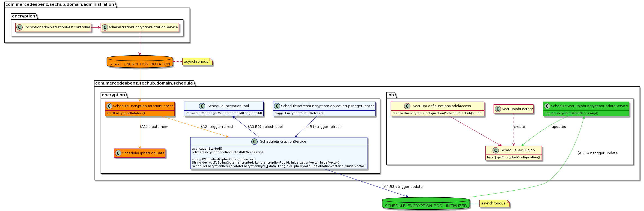The image size is (644, 211).
Task: Click the startEncryptionRotation() method
Action: (x=126, y=113)
